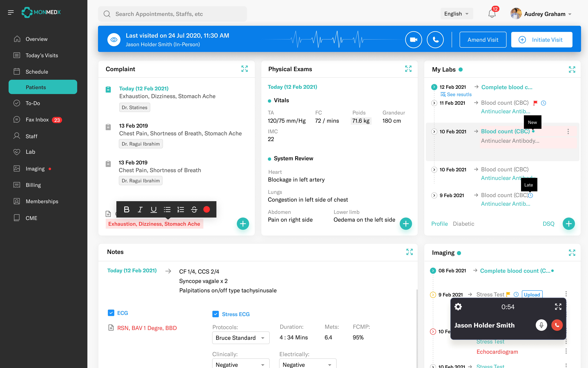Open the Bruce Standard protocols dropdown
The width and height of the screenshot is (588, 368).
coord(241,338)
